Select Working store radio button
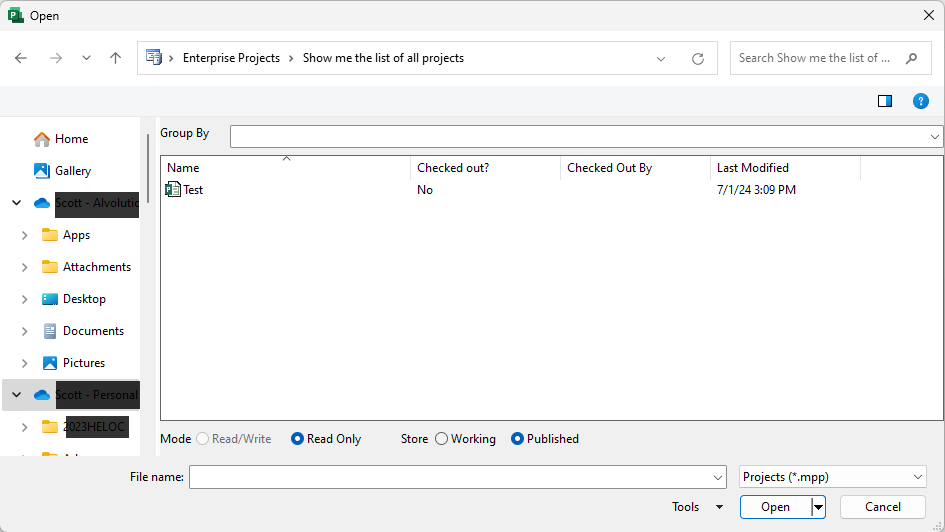Viewport: 945px width, 532px height. 441,439
